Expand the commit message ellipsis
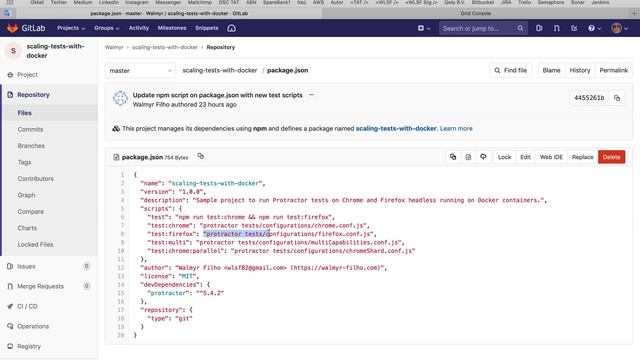 pyautogui.click(x=311, y=95)
